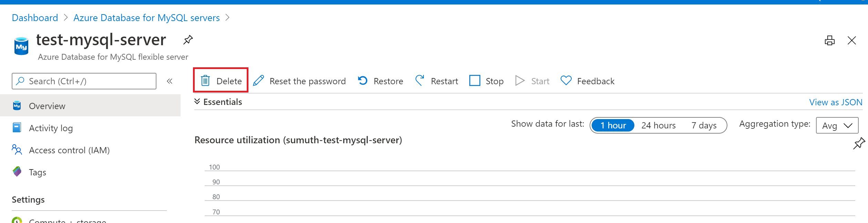Collapse the Essentials section
Viewport: 868px width, 223px height.
[197, 101]
